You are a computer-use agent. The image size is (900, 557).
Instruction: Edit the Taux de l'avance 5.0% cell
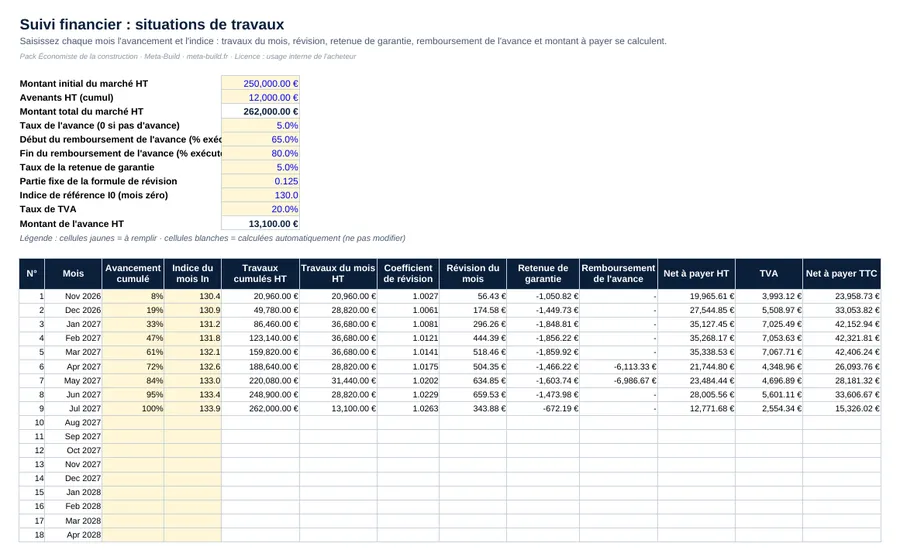click(260, 125)
